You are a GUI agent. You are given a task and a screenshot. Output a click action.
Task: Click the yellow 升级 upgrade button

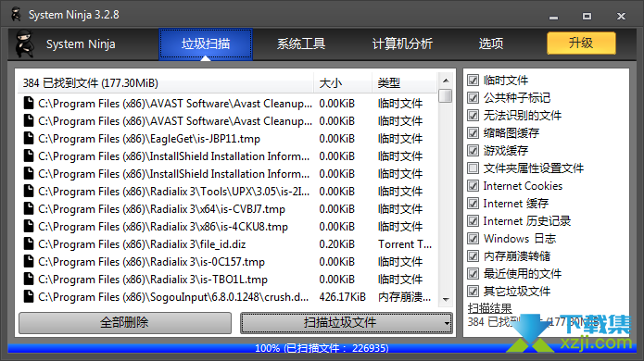coord(581,44)
